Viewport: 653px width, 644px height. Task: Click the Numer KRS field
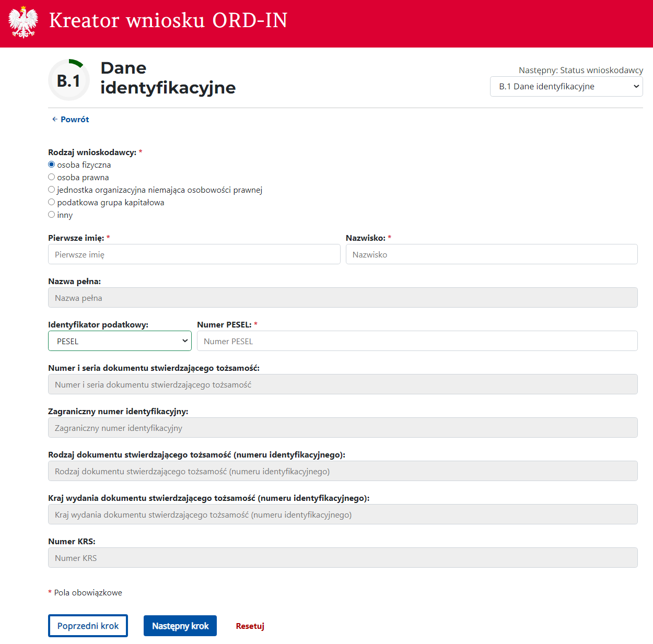pos(343,558)
